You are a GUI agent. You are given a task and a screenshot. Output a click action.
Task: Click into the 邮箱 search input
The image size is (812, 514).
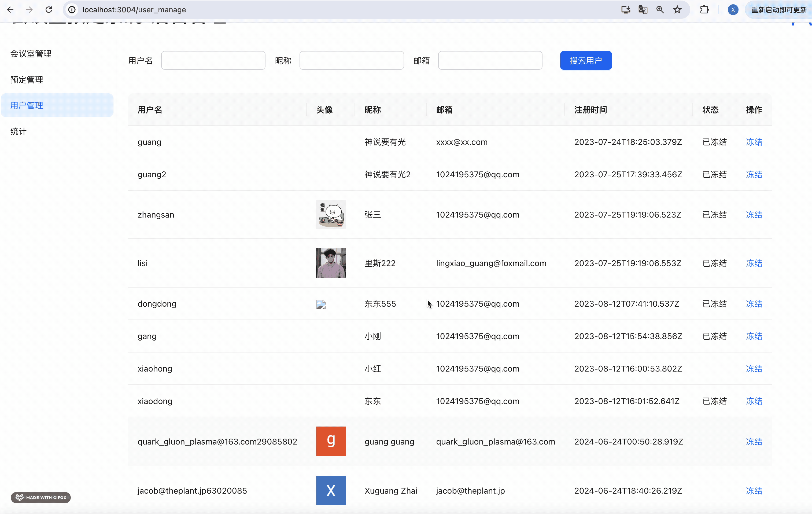pyautogui.click(x=490, y=61)
